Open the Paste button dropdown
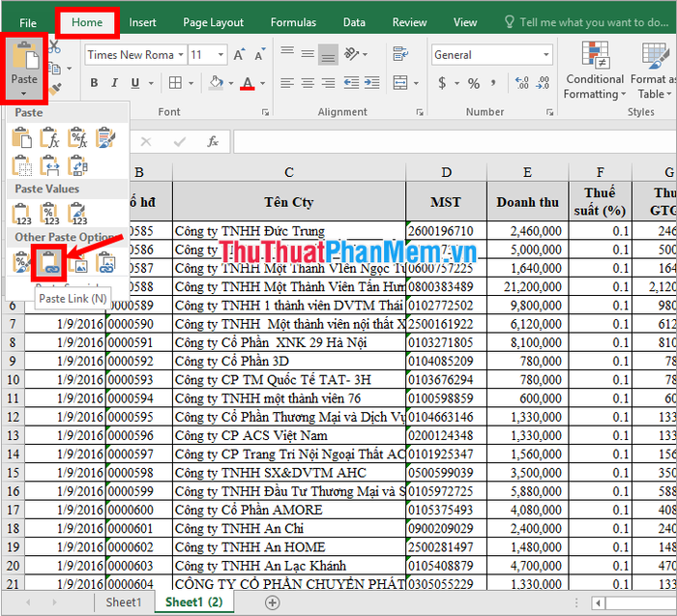This screenshot has width=677, height=616. pos(24,94)
